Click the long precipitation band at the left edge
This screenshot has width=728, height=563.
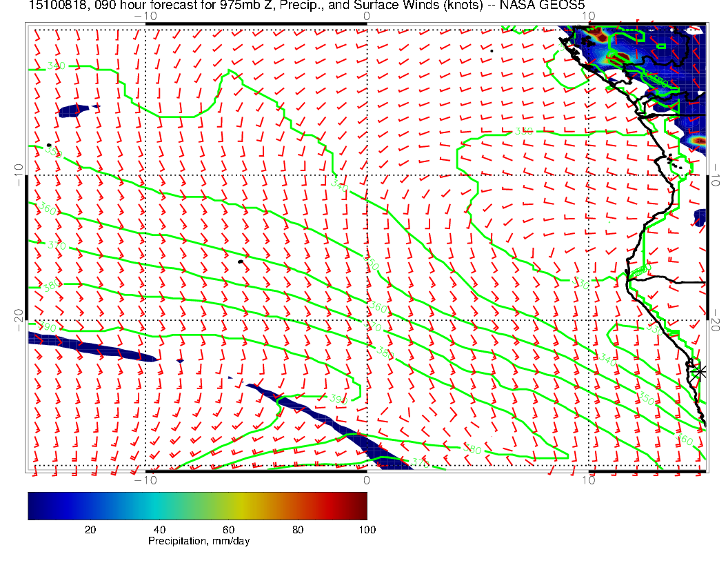[90, 347]
